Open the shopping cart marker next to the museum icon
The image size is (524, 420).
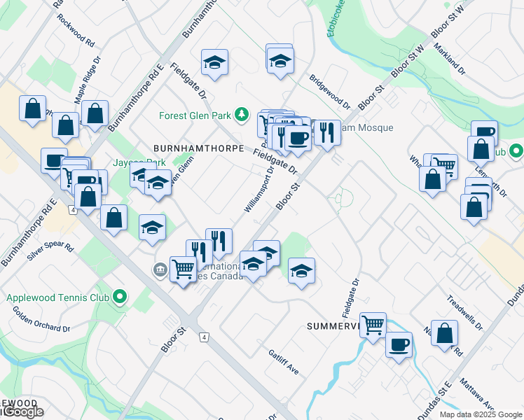pos(183,270)
